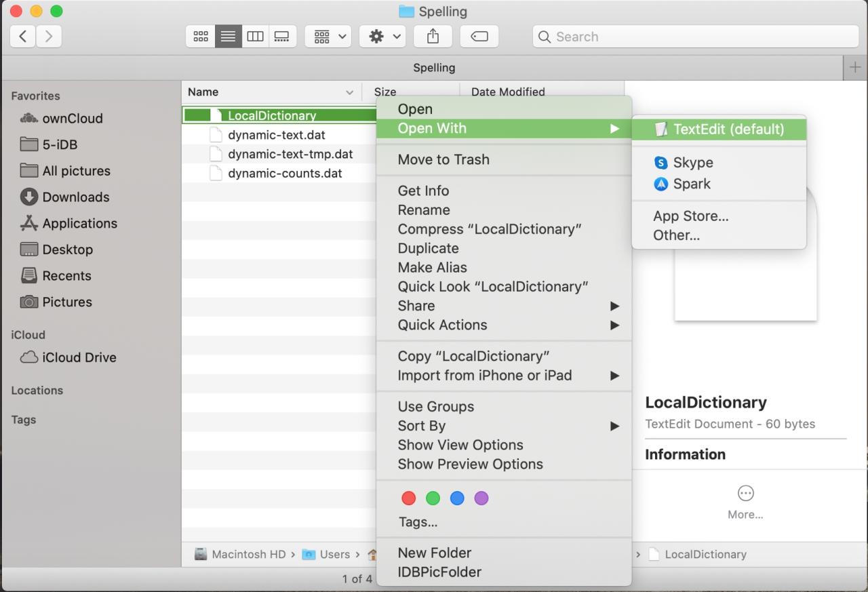The image size is (868, 592).
Task: Choose Get Info from context menu
Action: click(423, 191)
